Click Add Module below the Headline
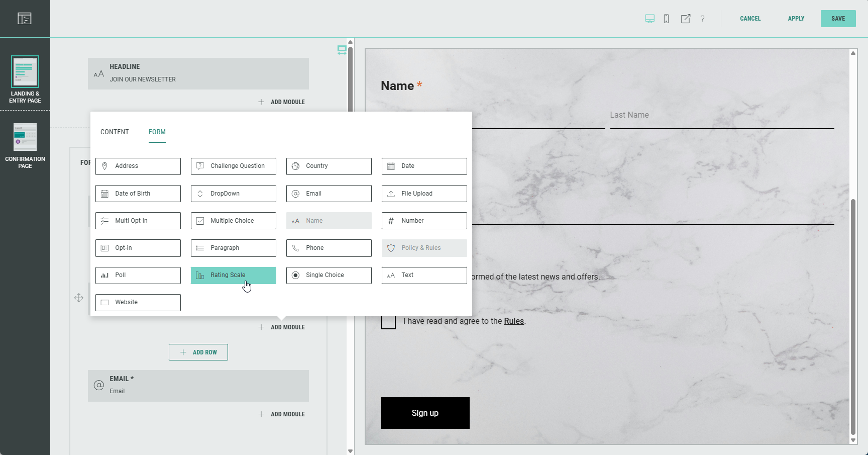This screenshot has width=868, height=455. click(x=282, y=102)
